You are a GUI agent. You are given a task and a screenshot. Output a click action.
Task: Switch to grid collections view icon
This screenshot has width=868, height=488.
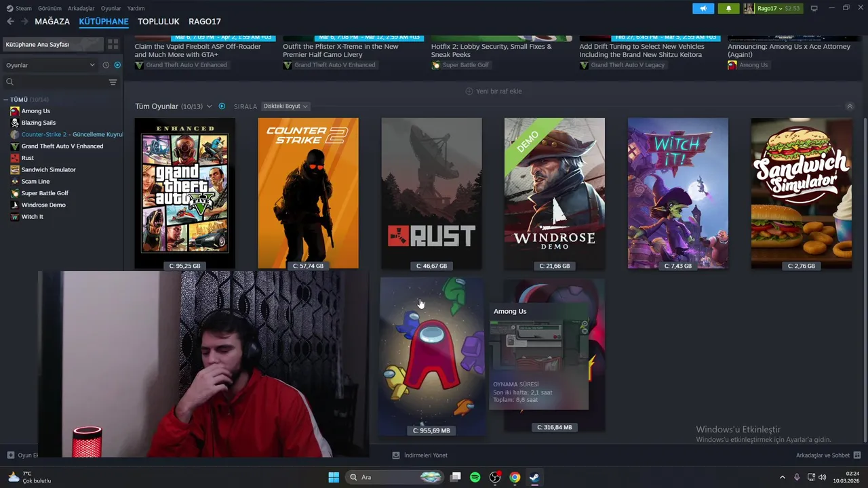(113, 44)
